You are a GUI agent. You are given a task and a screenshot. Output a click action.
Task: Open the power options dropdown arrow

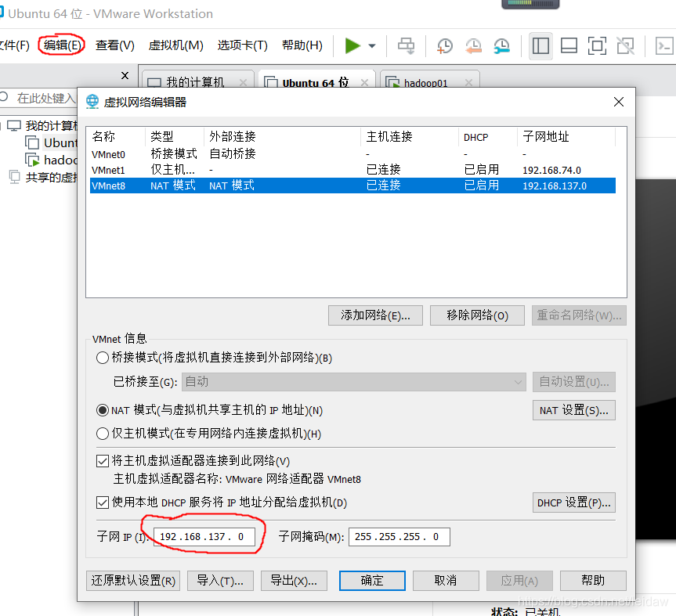pos(372,45)
